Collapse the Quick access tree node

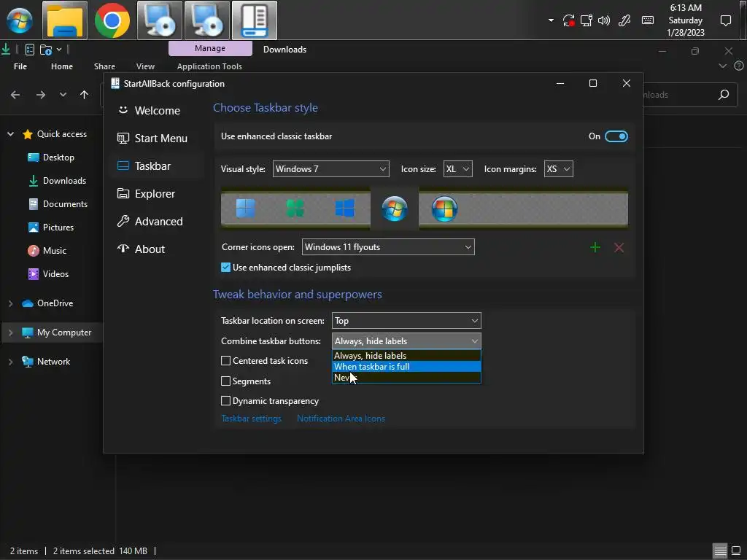(x=10, y=134)
